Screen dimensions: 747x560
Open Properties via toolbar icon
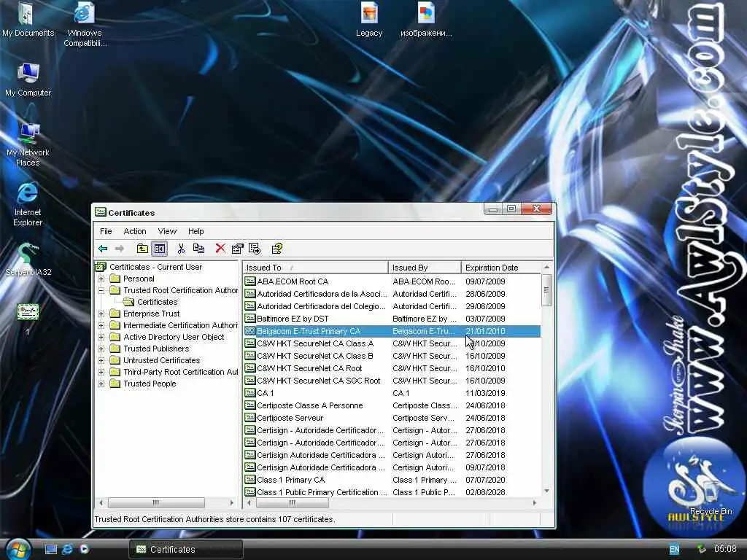click(x=237, y=249)
